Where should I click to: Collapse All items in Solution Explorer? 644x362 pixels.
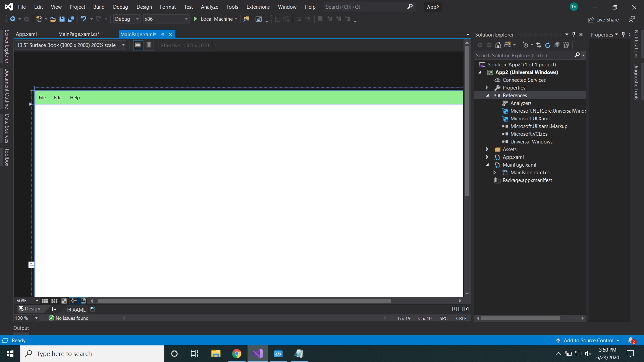pos(557,45)
